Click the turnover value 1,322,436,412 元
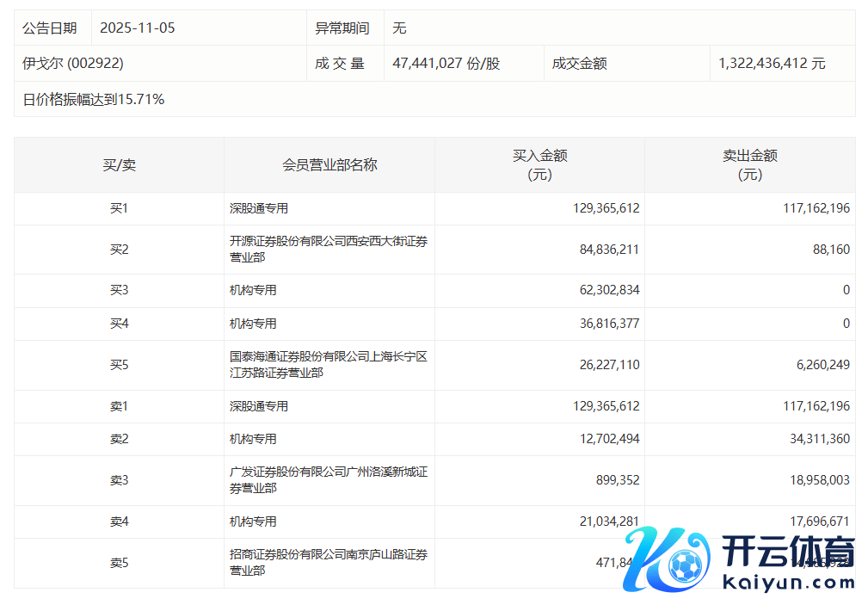 [x=772, y=63]
